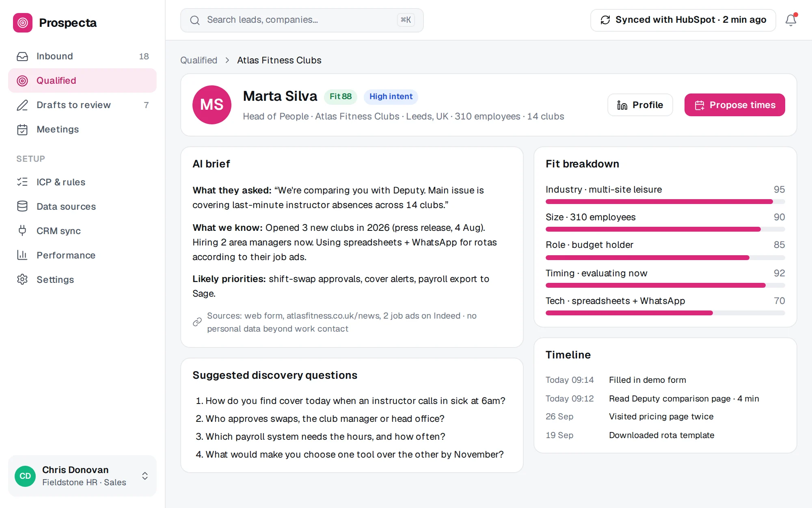812x508 pixels.
Task: Click the HubSpot sync refresh icon
Action: pyautogui.click(x=605, y=20)
